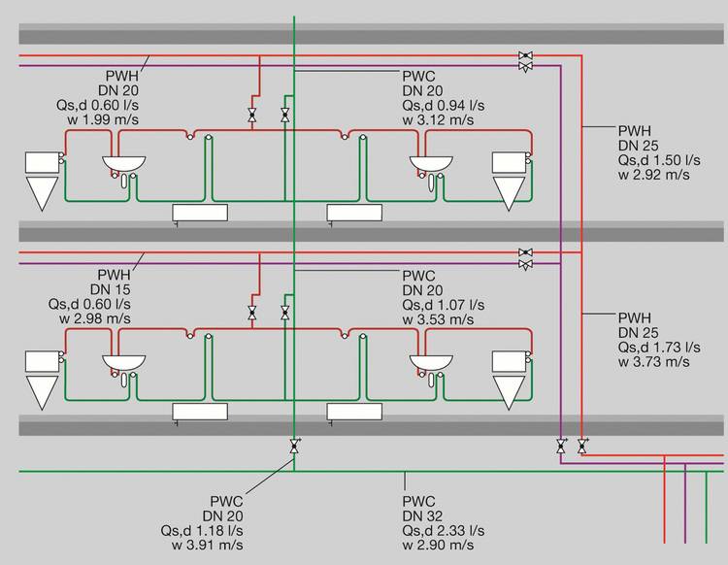Click the valve on the green riser at the bottom

tap(294, 447)
